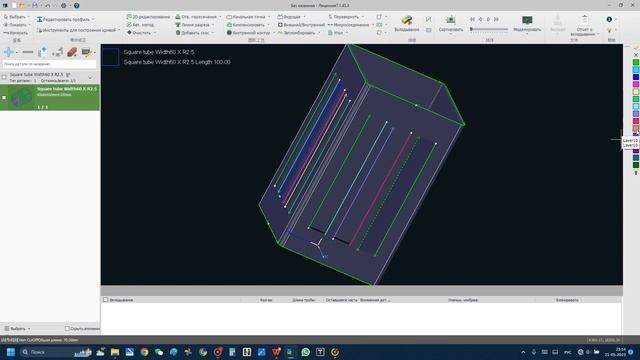Click Windows Start button on taskbar
This screenshot has height=360, width=640.
coord(11,352)
